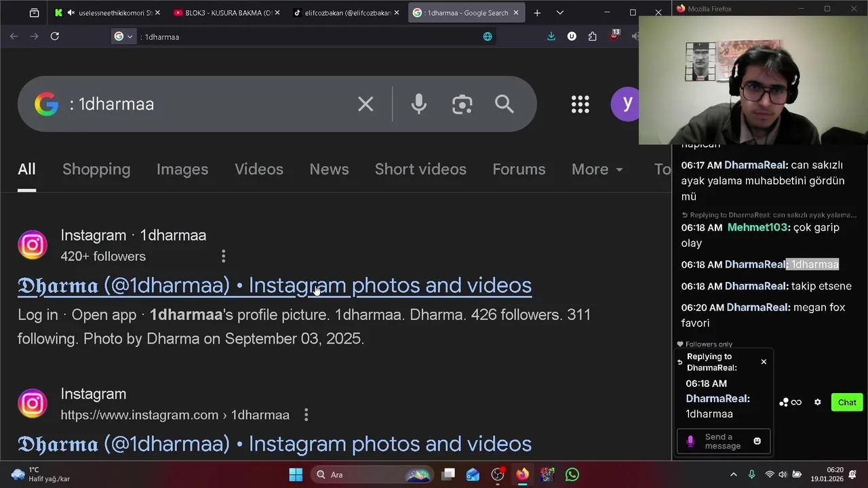Open the Instagram favicon in first result
Image resolution: width=868 pixels, height=488 pixels.
pyautogui.click(x=33, y=245)
